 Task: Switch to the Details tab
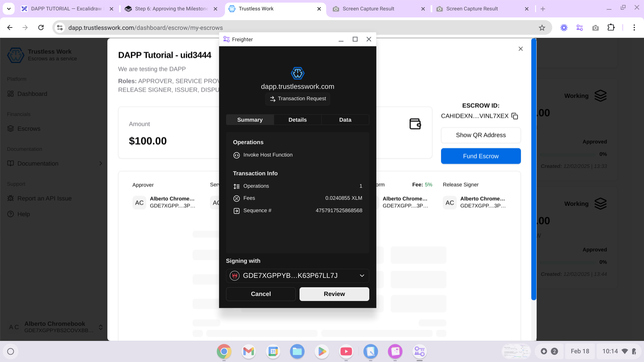point(298,120)
